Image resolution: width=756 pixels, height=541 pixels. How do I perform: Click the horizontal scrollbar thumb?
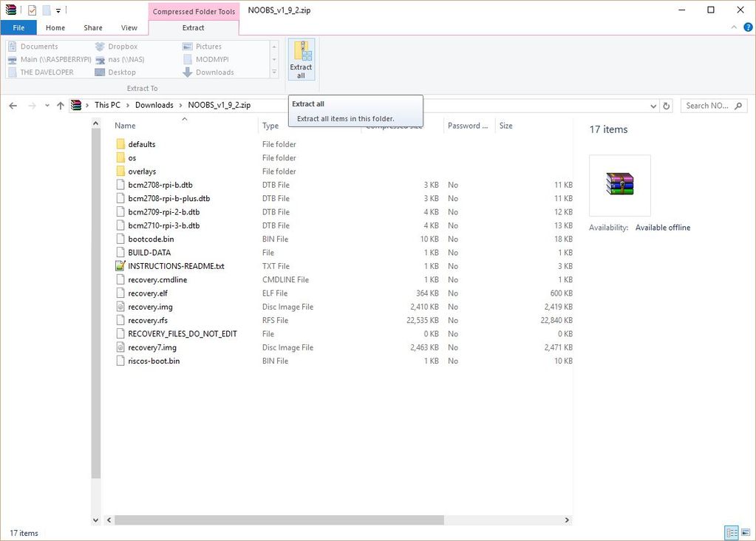pos(279,520)
